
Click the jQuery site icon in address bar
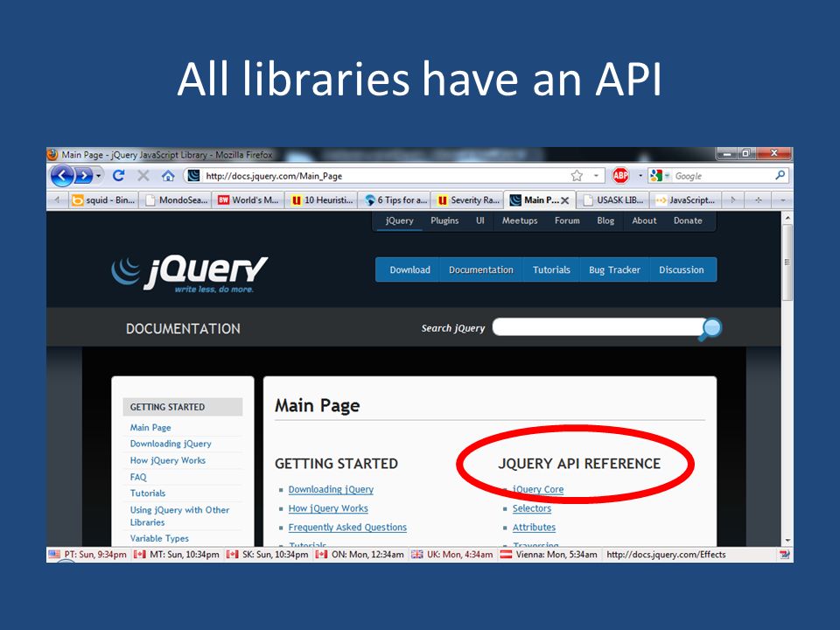point(194,176)
